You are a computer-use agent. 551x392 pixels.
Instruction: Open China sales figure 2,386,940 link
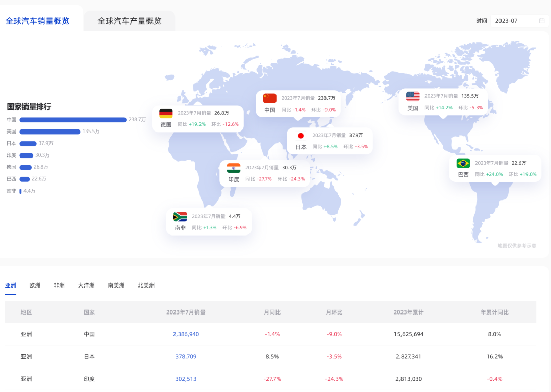point(186,334)
